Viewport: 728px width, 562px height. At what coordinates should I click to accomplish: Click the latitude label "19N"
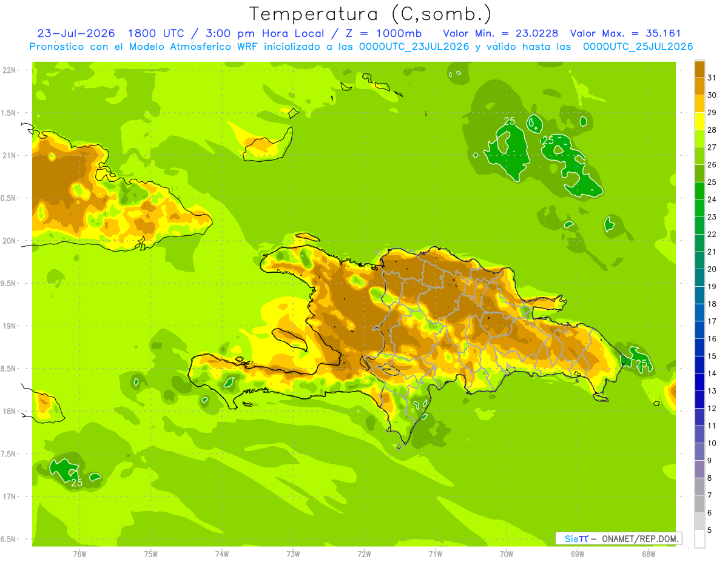[10, 326]
